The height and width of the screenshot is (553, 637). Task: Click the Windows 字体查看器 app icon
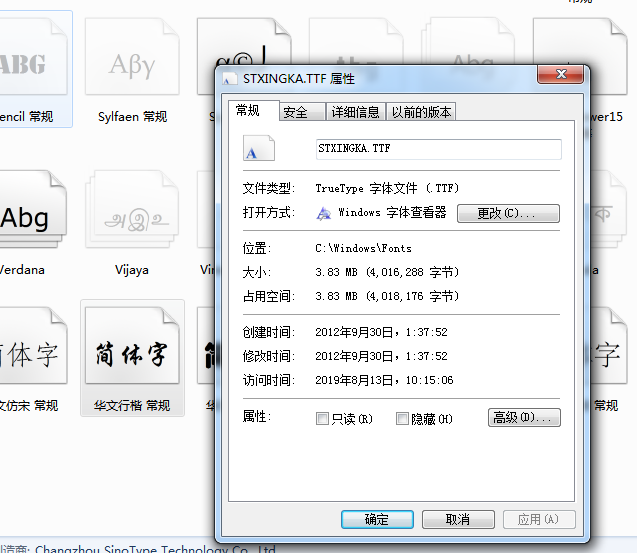click(324, 213)
